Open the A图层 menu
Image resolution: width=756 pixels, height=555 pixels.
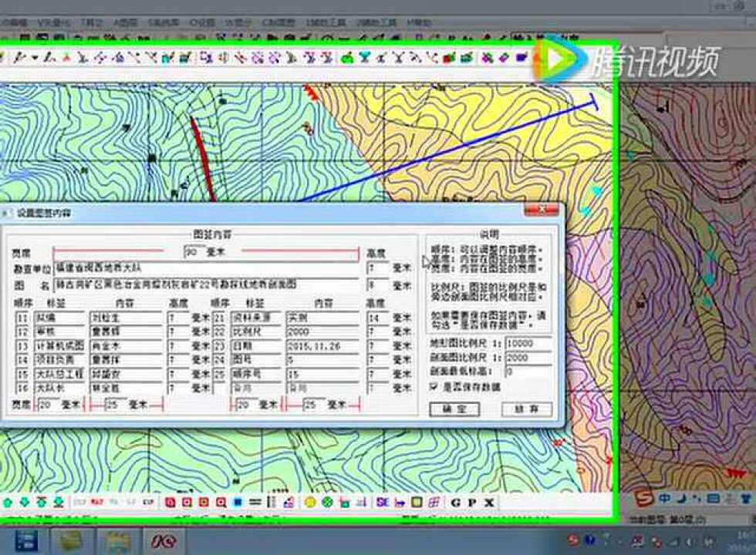click(125, 22)
